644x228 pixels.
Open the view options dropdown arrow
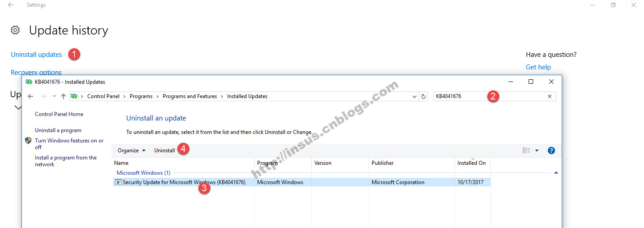[537, 151]
